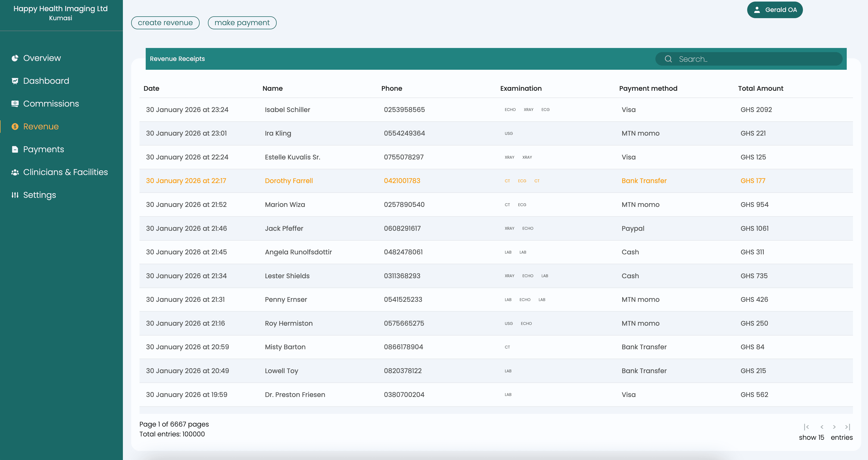868x460 pixels.
Task: Click the Phone column header
Action: pos(391,89)
